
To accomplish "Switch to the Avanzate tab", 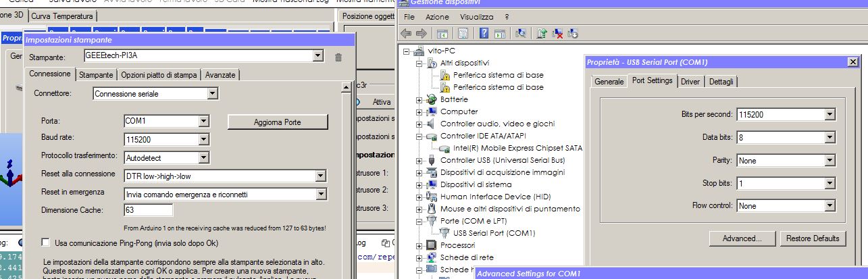I will (x=220, y=74).
